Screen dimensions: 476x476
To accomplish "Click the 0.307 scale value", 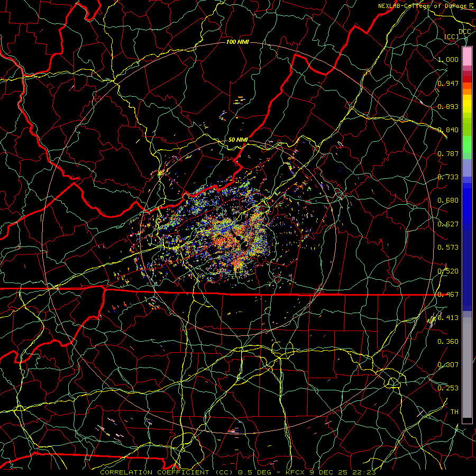I will (448, 365).
